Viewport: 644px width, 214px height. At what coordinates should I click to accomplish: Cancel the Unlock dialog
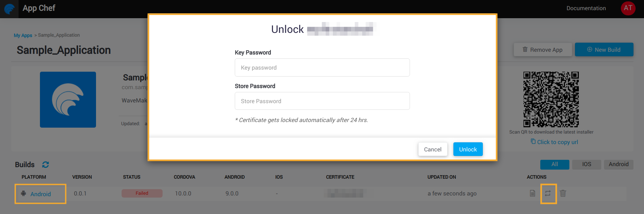433,149
